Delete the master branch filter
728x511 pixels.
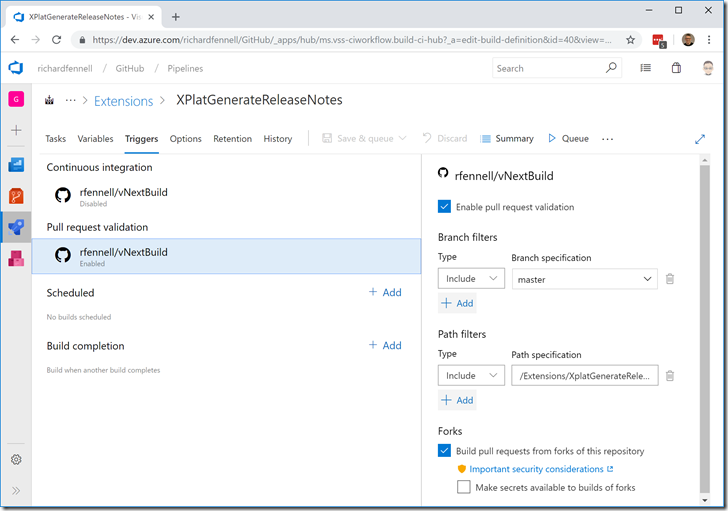(x=670, y=279)
